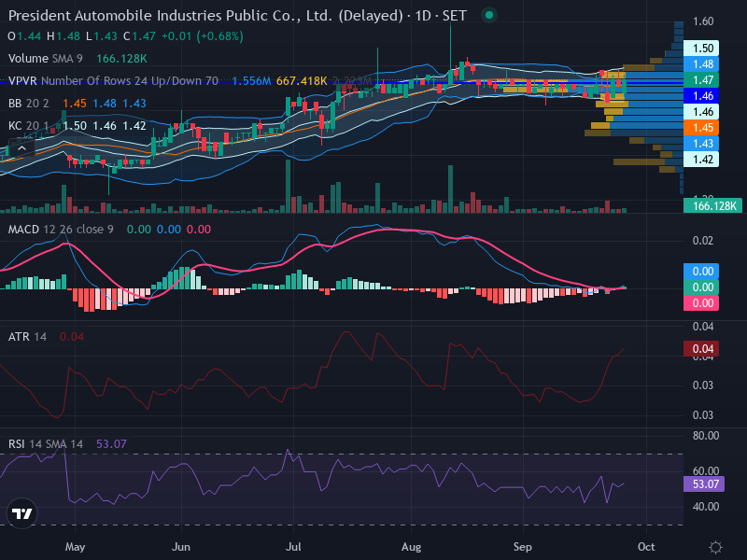Click the Aug label on the time axis
The width and height of the screenshot is (747, 560).
click(x=411, y=547)
